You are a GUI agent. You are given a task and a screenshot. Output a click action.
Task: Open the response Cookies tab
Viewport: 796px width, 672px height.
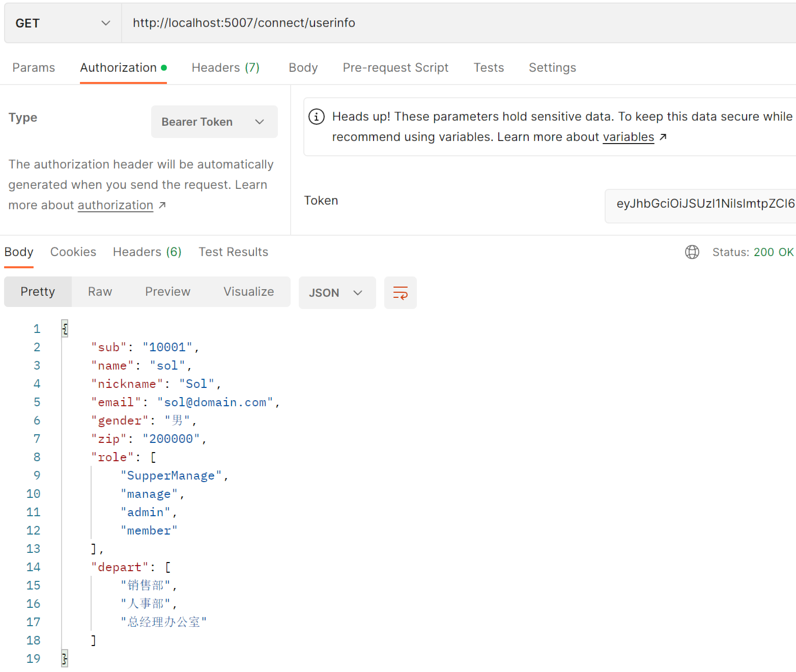(x=73, y=252)
